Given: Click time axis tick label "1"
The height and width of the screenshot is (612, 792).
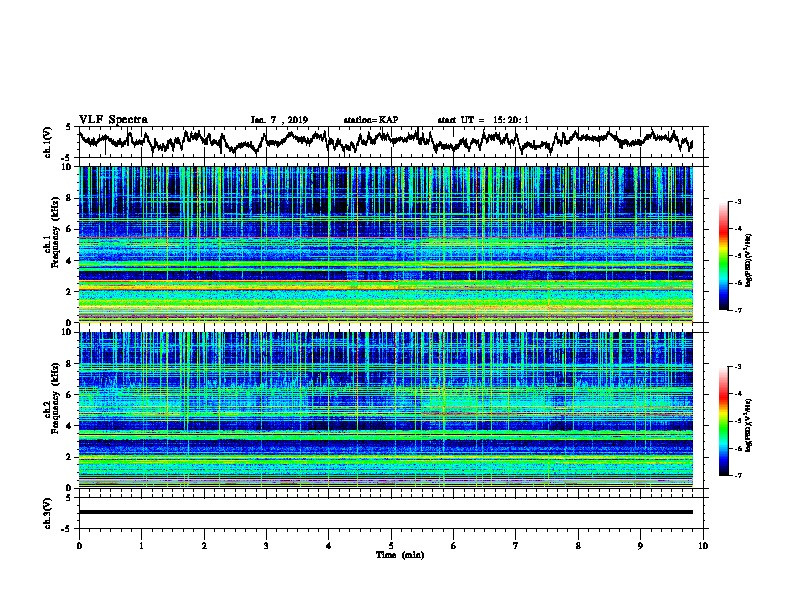Looking at the screenshot, I should tap(141, 545).
